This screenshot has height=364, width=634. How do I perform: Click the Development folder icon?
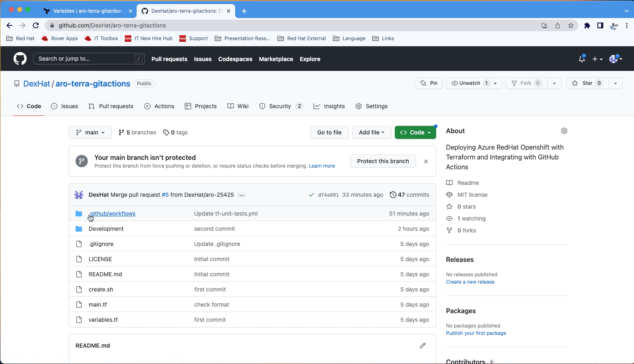point(79,229)
